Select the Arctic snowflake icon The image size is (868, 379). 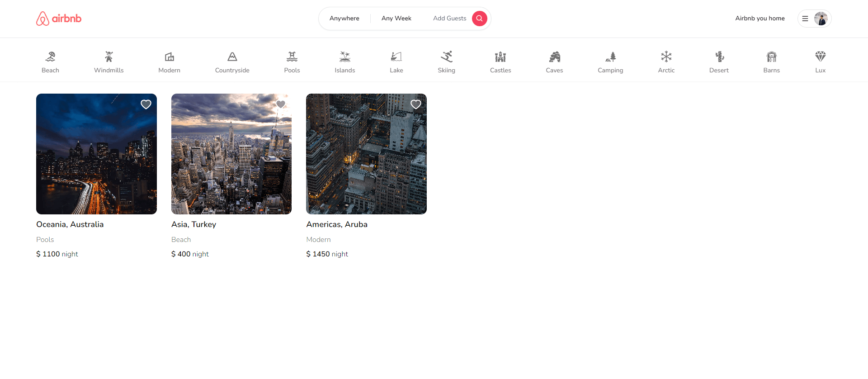[x=666, y=57]
